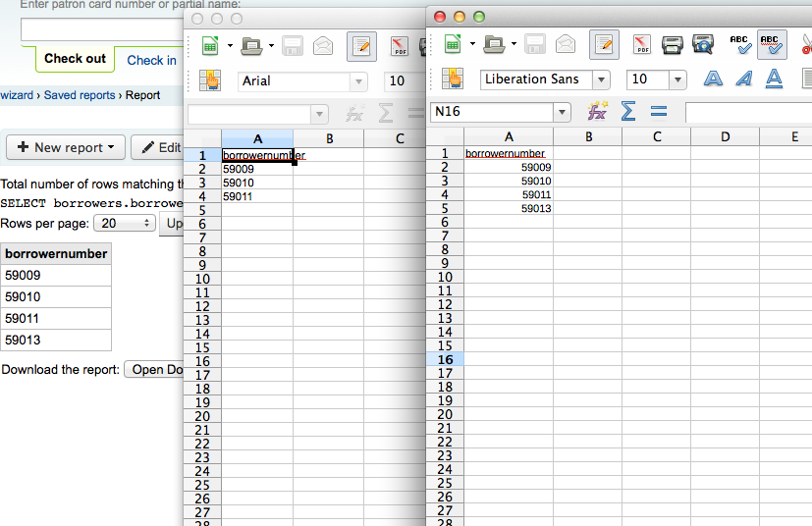Click Export as PDF in right spreadsheet window
The height and width of the screenshot is (526, 812).
click(x=641, y=44)
